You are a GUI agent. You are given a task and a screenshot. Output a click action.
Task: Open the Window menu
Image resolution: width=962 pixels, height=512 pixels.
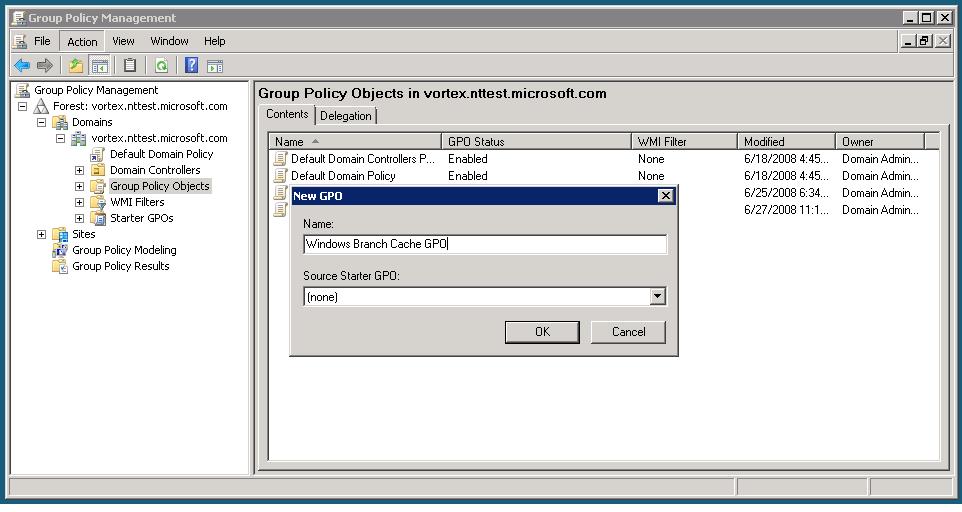(x=169, y=41)
